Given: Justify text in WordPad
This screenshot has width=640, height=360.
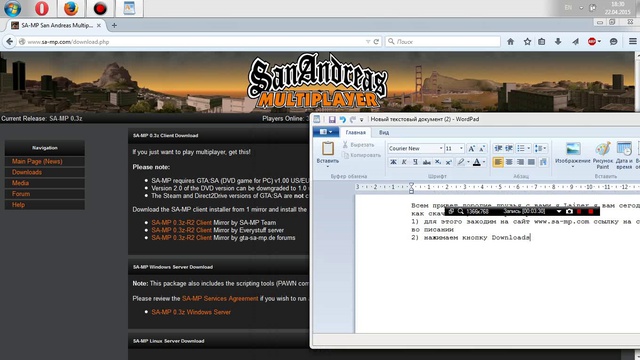Looking at the screenshot, I should (x=531, y=162).
